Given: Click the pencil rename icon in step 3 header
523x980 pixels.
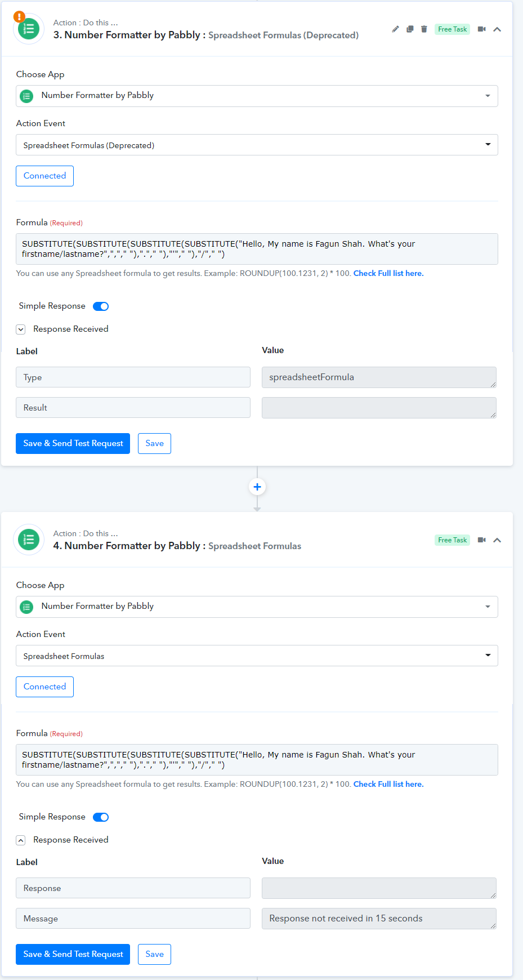Looking at the screenshot, I should 395,29.
